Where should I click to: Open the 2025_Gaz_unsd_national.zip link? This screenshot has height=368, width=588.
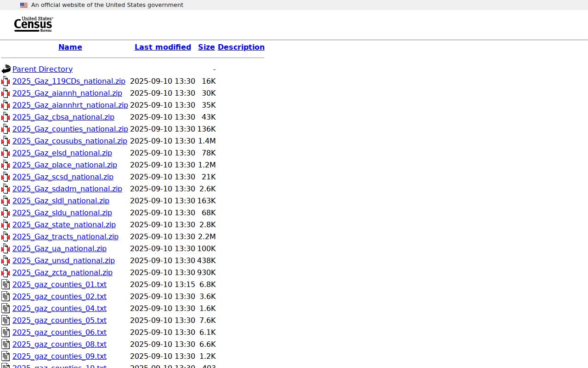63,260
